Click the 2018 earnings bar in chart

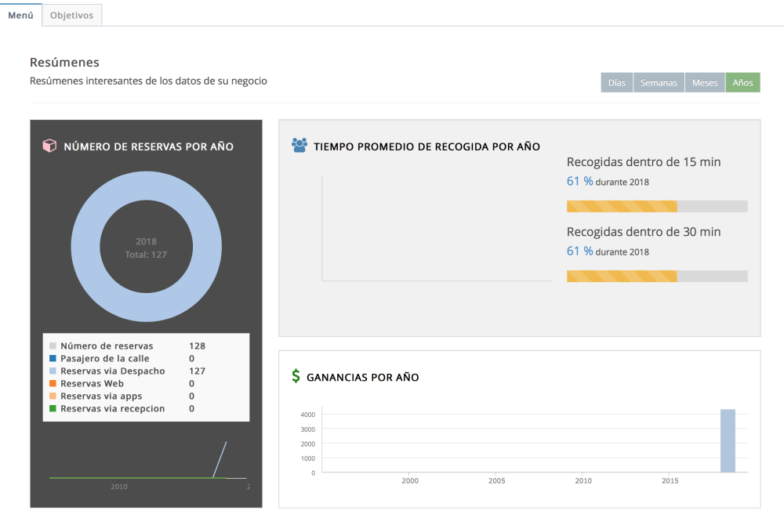click(728, 440)
